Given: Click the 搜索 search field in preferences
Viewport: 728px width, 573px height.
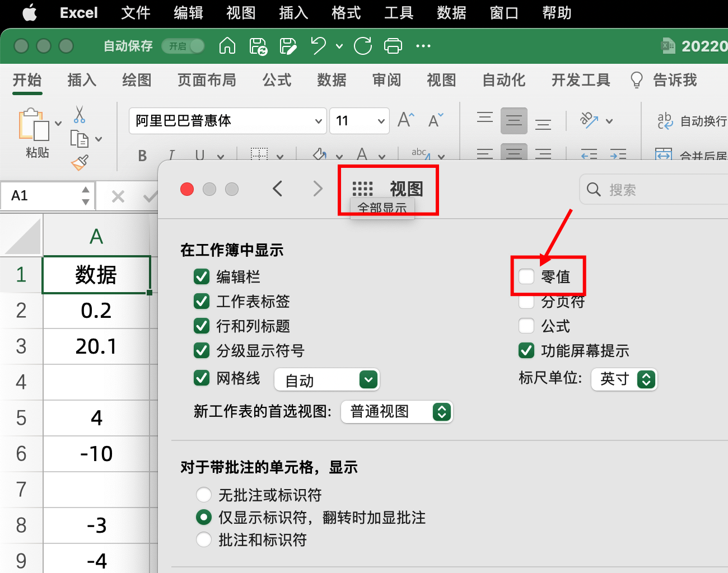Looking at the screenshot, I should point(654,190).
